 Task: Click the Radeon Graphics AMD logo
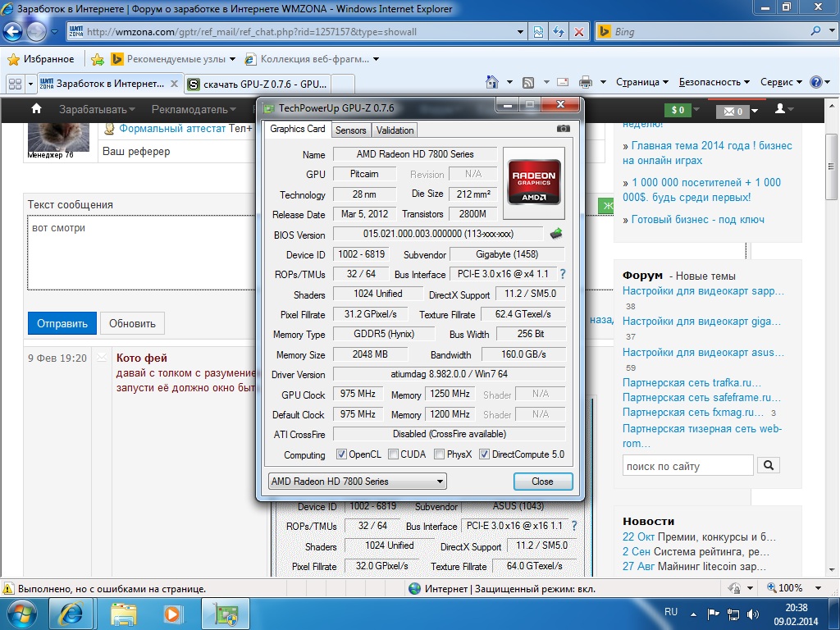click(x=533, y=183)
